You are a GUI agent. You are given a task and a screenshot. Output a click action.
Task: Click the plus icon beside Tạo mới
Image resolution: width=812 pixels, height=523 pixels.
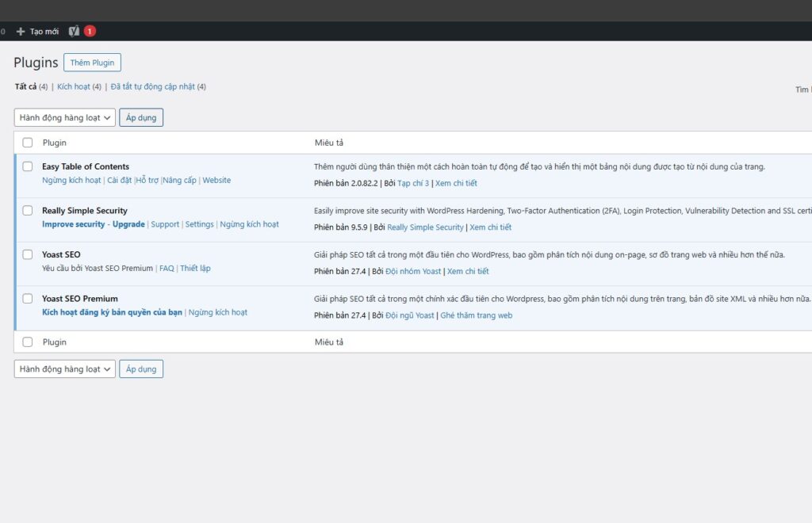click(21, 32)
